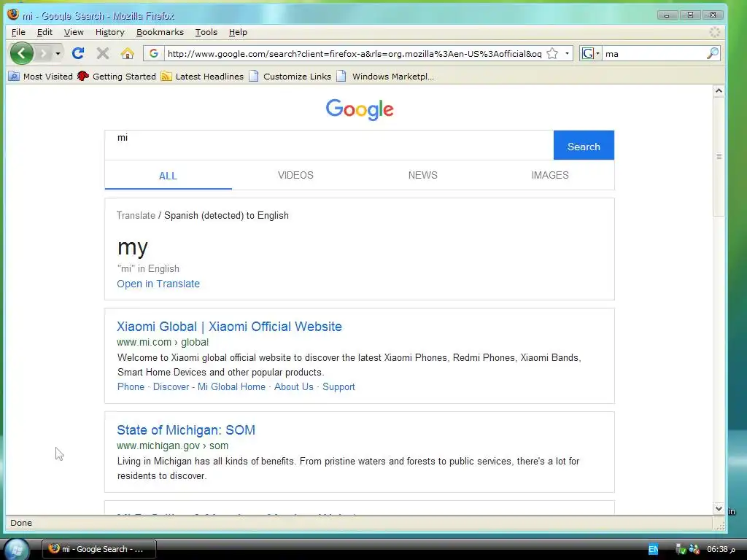Open the View menu
747x560 pixels.
[74, 32]
